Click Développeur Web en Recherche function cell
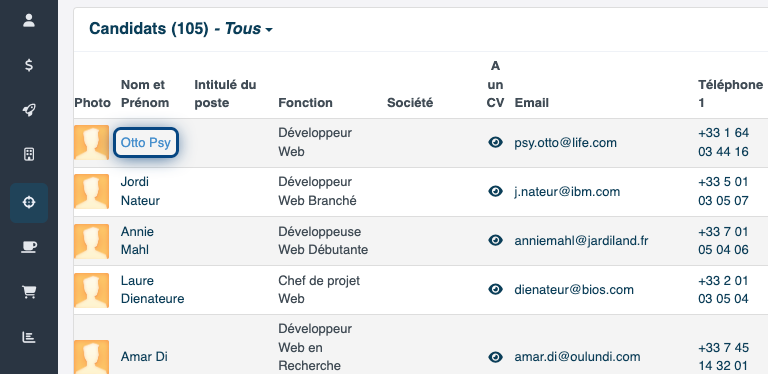This screenshot has width=768, height=374. 315,348
